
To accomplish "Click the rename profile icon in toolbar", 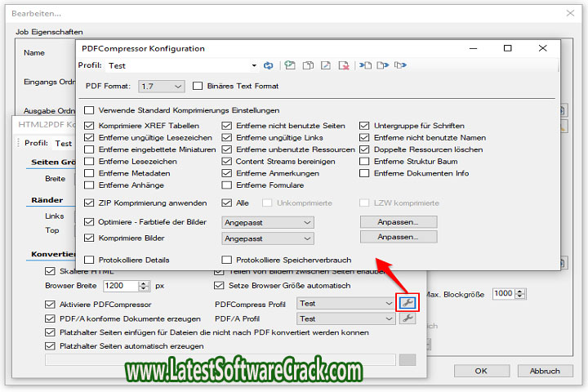I will (x=326, y=65).
